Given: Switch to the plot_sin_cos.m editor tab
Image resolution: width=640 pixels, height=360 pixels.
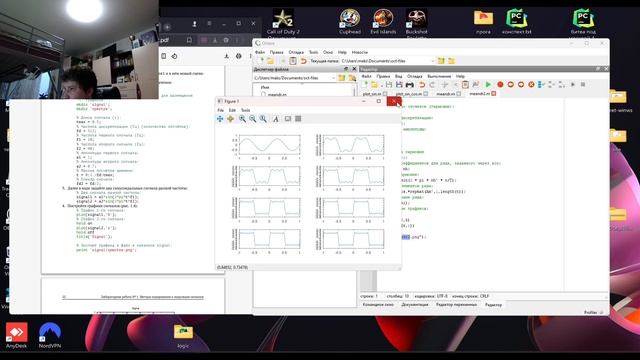Looking at the screenshot, I should [x=409, y=94].
